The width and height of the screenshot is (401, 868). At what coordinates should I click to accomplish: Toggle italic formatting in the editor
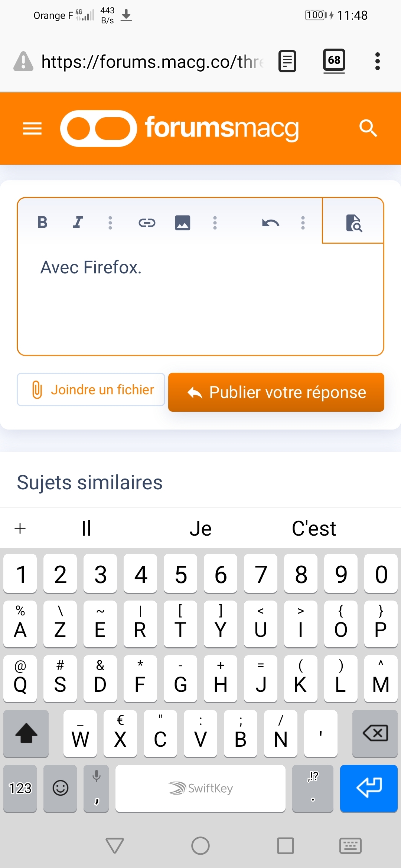pyautogui.click(x=77, y=223)
